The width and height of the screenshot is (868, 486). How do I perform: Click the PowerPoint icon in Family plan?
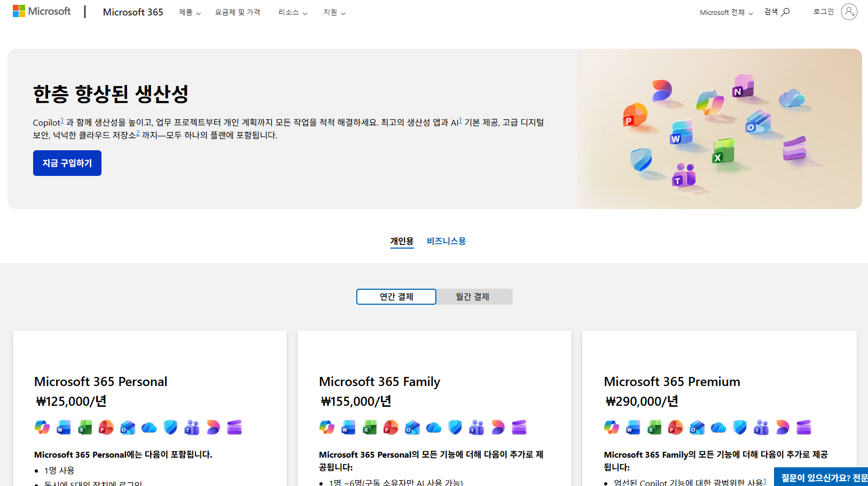point(391,427)
